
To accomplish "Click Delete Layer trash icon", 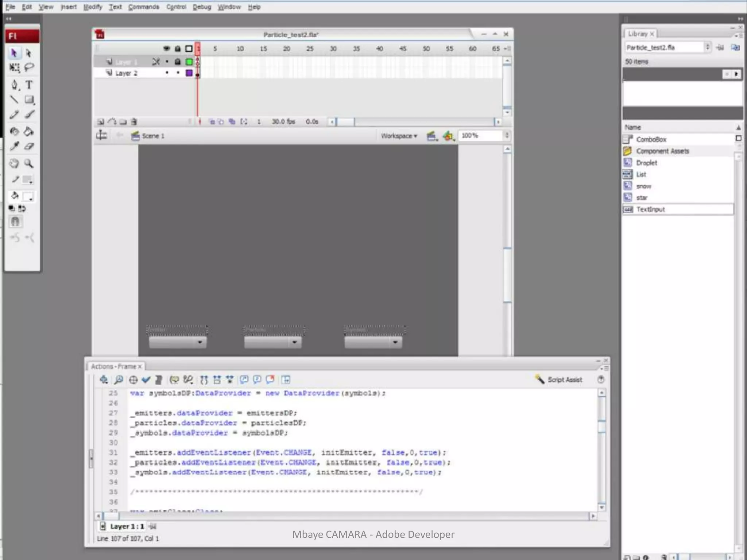I will tap(134, 122).
